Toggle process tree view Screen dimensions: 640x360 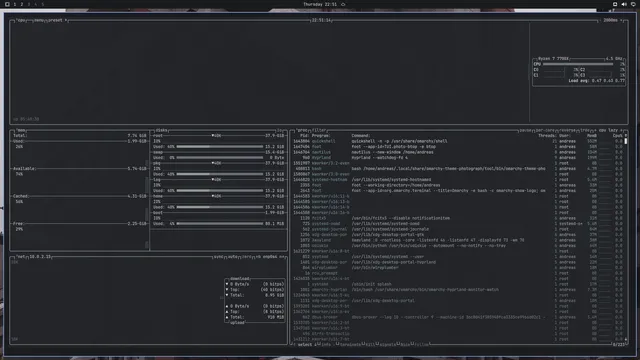[585, 130]
